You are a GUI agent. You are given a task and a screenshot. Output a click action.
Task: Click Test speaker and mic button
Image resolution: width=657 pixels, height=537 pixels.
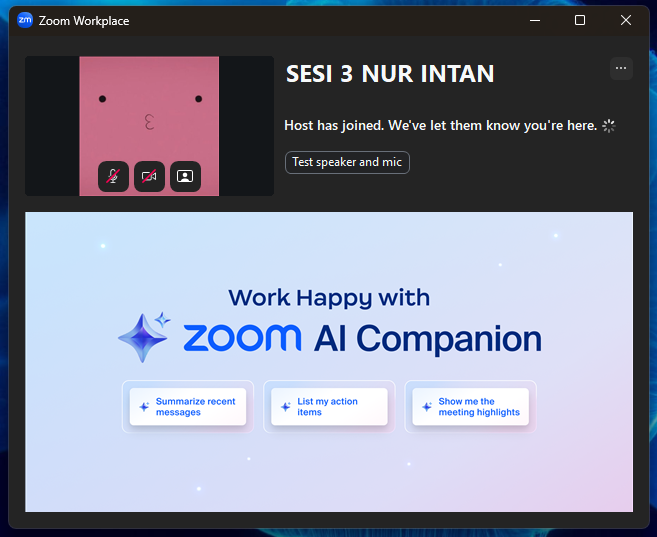pyautogui.click(x=347, y=162)
